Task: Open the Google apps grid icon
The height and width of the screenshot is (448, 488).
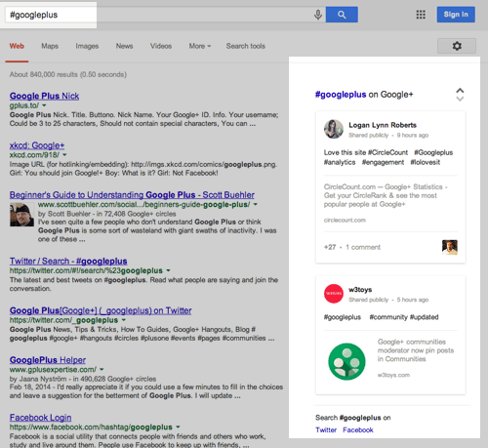Action: [x=421, y=15]
